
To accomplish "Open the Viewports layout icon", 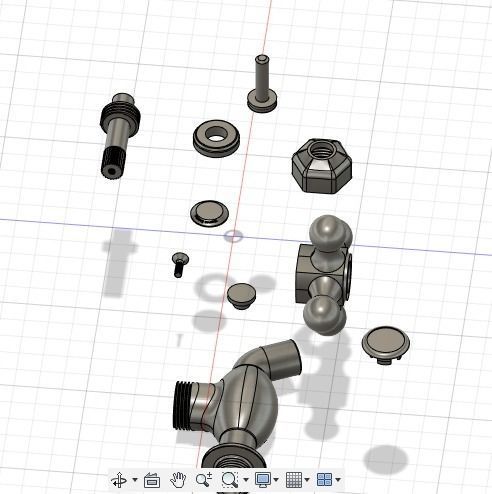I will point(324,480).
